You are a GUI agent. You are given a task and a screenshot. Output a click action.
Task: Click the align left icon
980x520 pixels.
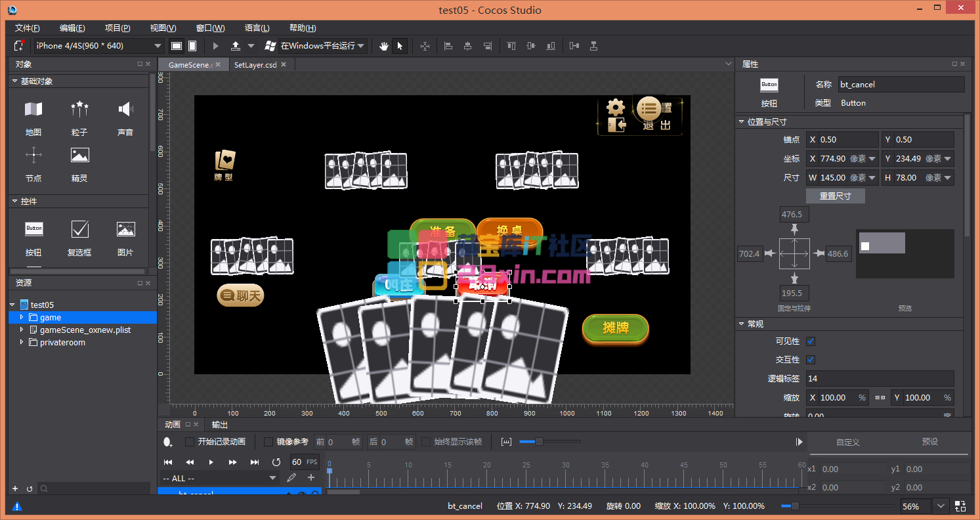click(x=448, y=46)
